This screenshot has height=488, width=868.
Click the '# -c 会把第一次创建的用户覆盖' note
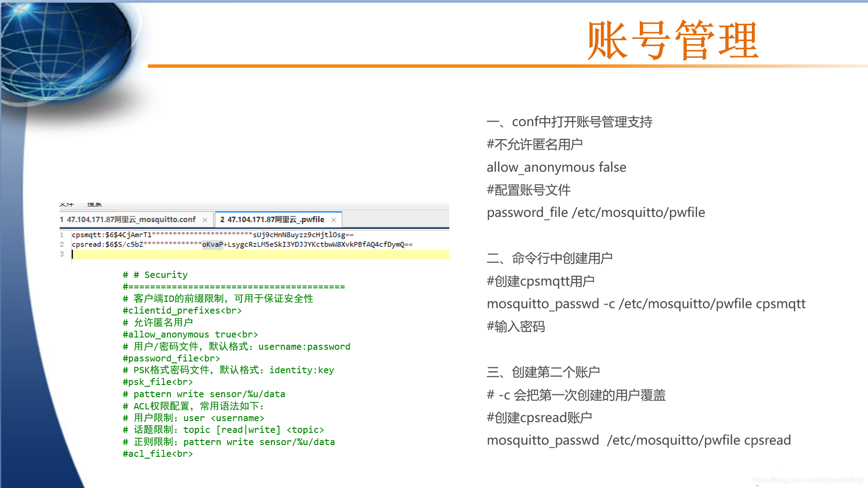(x=576, y=395)
